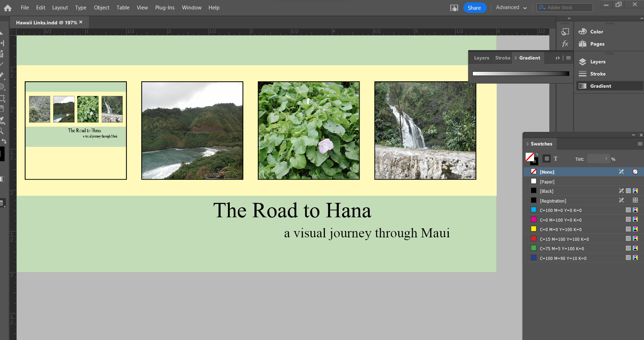Click the CC Libraries dock icon
The width and height of the screenshot is (644, 340).
565,32
